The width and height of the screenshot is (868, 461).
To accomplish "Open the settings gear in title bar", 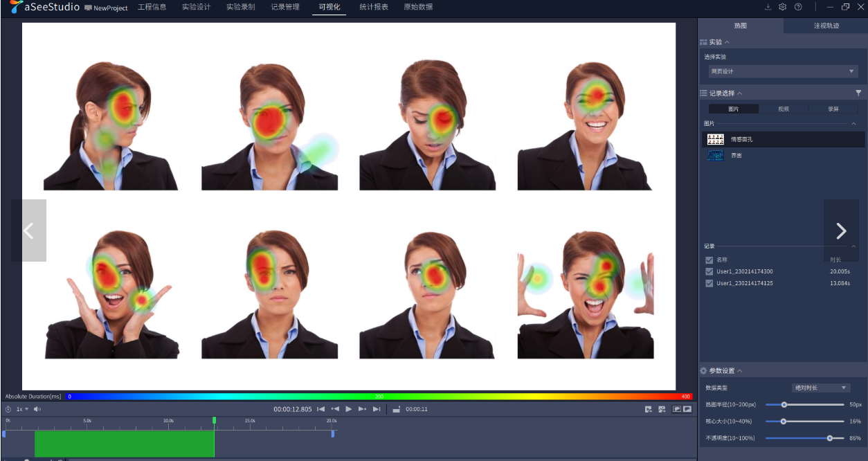I will [783, 7].
